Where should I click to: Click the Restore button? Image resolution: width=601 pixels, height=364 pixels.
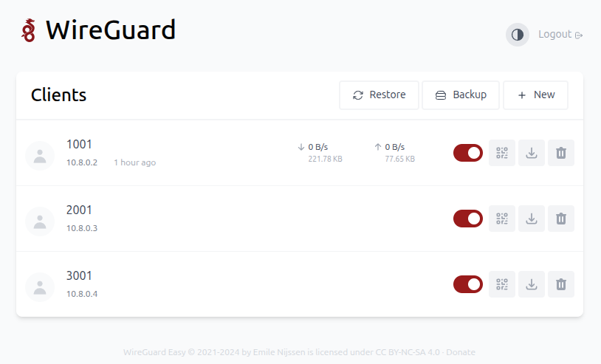click(x=379, y=95)
